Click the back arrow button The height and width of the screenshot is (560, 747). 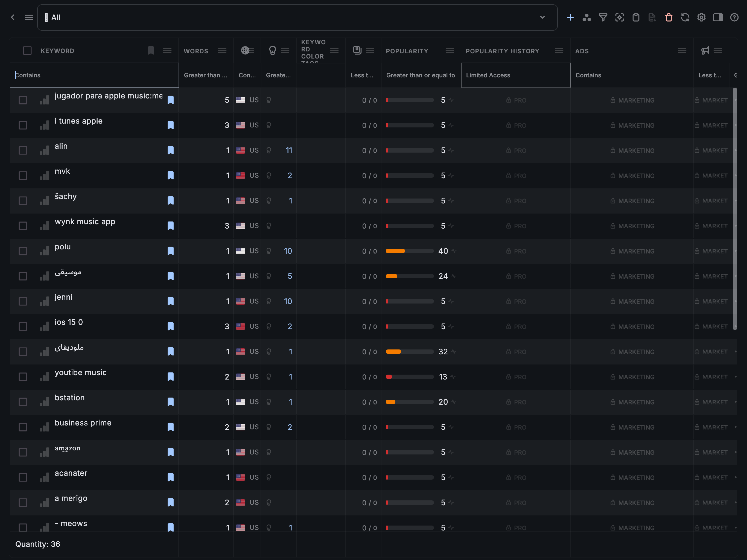(13, 17)
